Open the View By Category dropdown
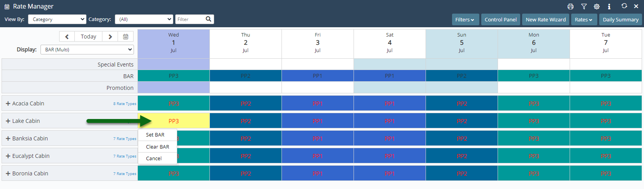 point(57,19)
